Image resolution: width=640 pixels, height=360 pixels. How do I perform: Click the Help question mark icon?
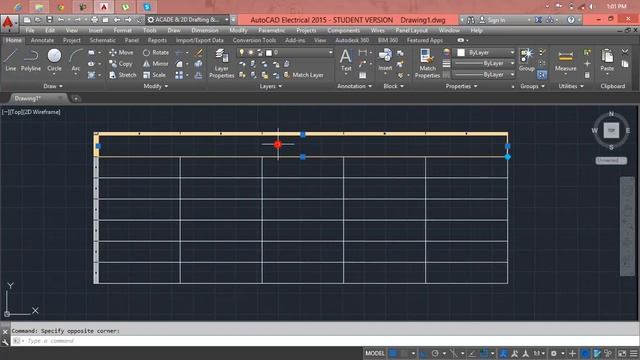point(571,20)
